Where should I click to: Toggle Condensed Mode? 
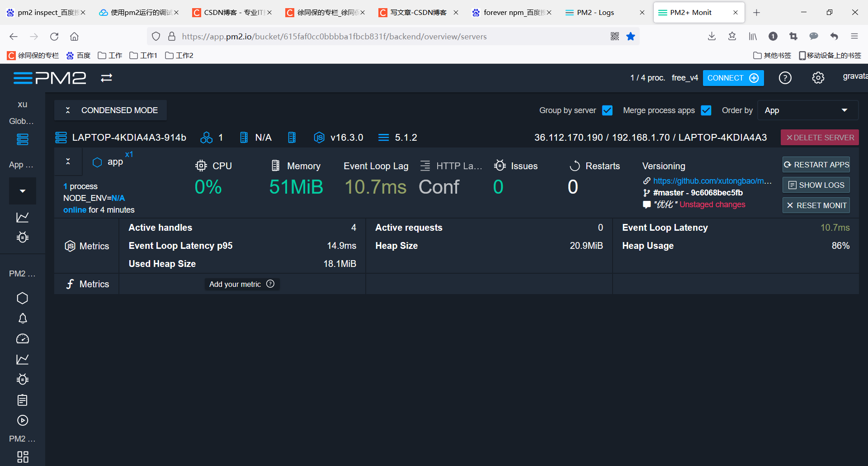(x=110, y=110)
